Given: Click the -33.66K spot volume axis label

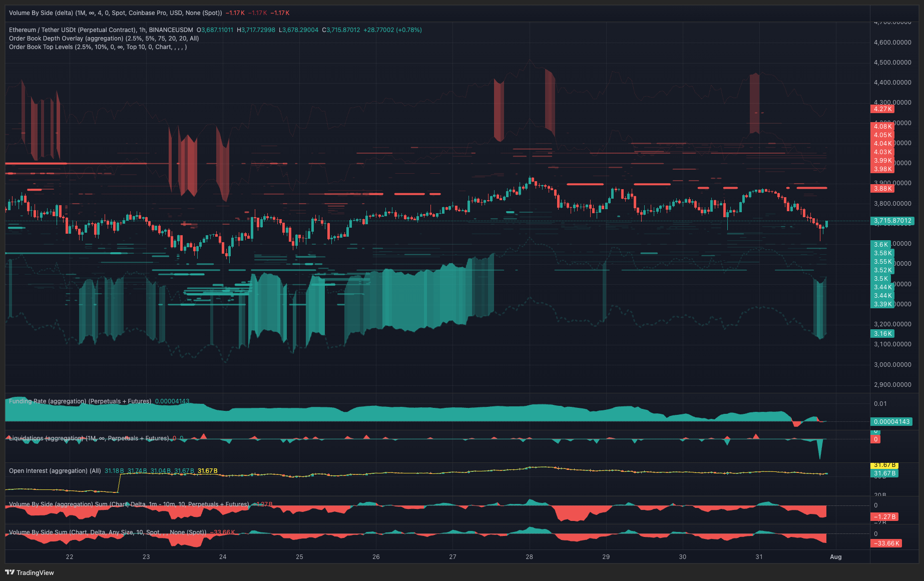Looking at the screenshot, I should click(x=886, y=543).
